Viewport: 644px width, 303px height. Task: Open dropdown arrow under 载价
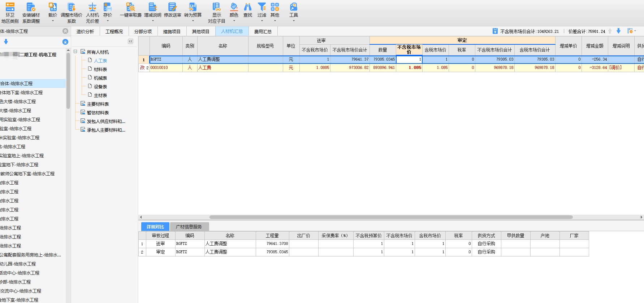tap(53, 21)
